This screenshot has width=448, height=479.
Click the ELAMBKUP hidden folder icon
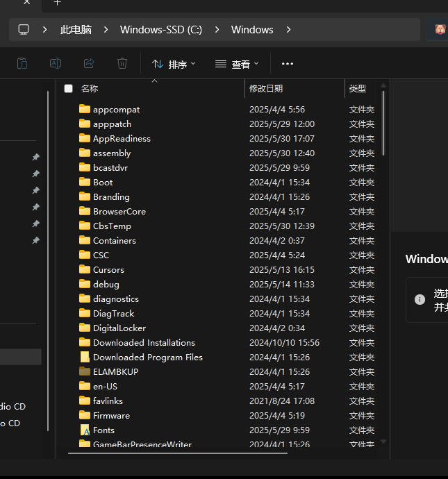[x=85, y=371]
